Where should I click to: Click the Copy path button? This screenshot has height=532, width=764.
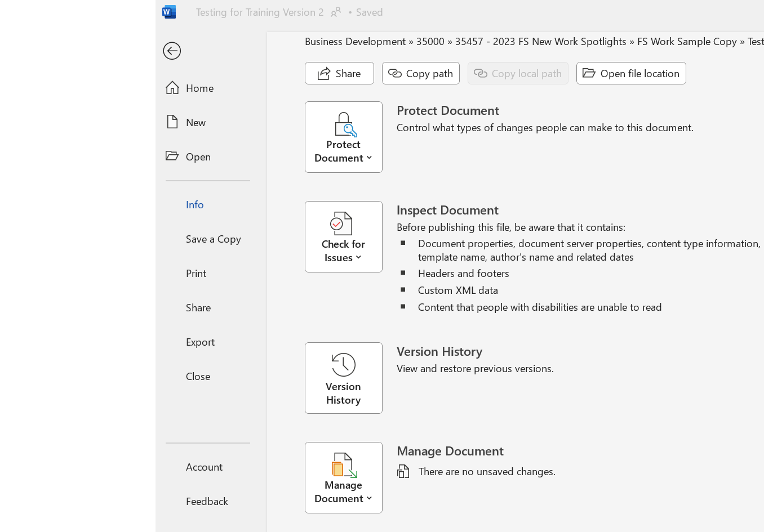pyautogui.click(x=420, y=73)
